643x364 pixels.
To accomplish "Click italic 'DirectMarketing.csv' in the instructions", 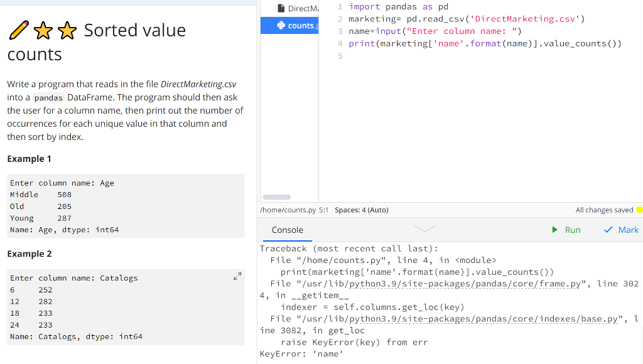I will 198,84.
